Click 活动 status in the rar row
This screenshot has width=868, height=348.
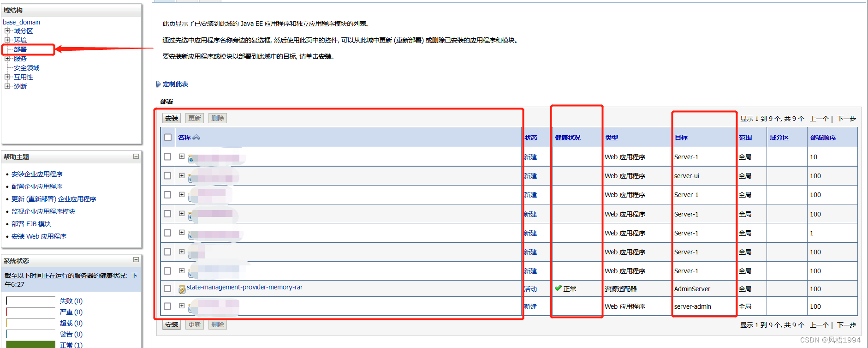click(530, 289)
